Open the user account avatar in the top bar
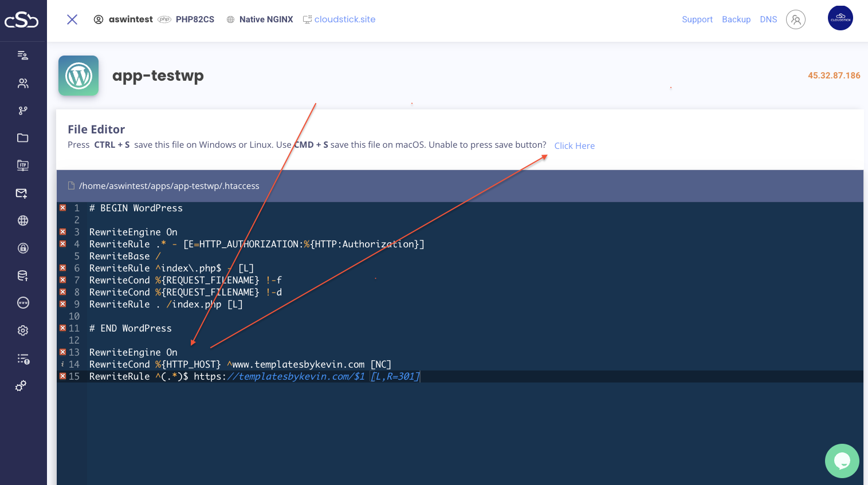The image size is (868, 485). coord(796,19)
